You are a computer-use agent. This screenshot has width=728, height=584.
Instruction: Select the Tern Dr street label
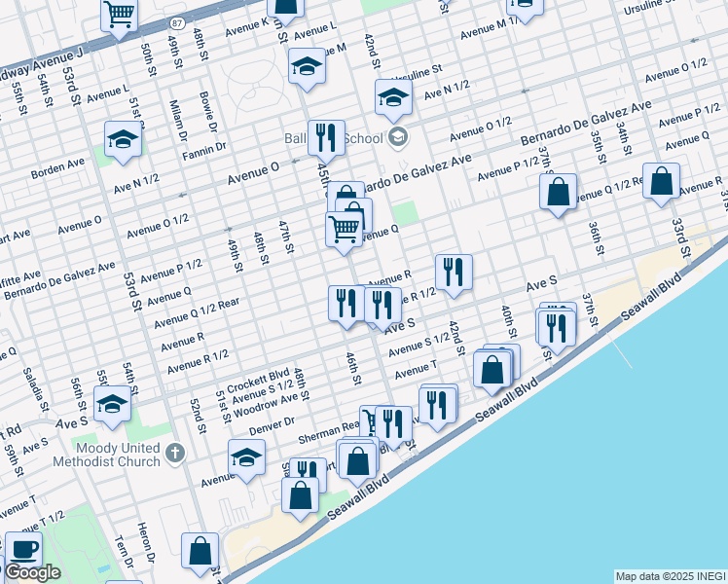(124, 552)
